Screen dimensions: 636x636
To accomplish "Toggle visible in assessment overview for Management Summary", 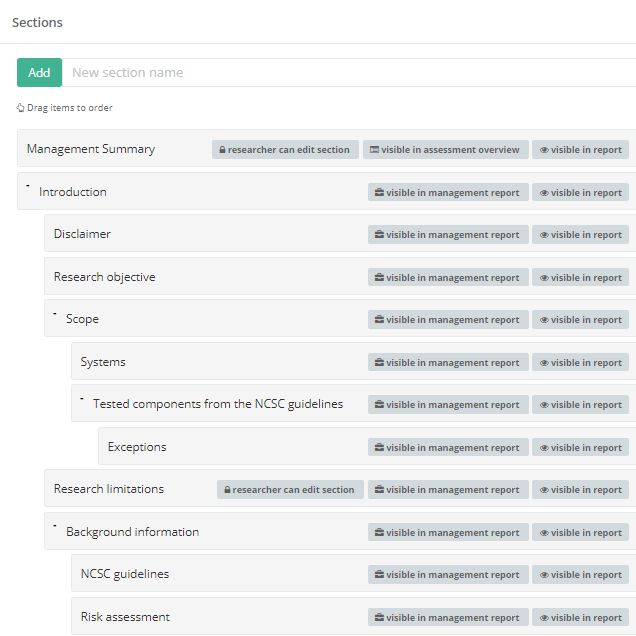I will pyautogui.click(x=446, y=150).
